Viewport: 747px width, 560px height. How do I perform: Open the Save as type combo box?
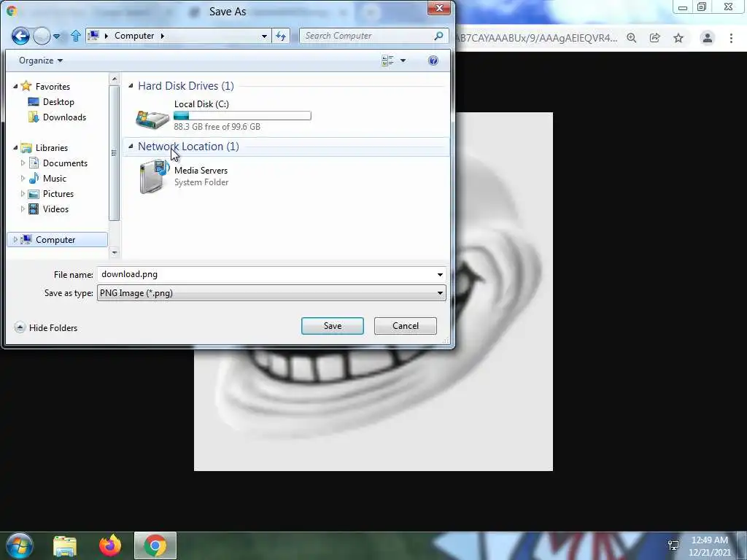coord(271,293)
